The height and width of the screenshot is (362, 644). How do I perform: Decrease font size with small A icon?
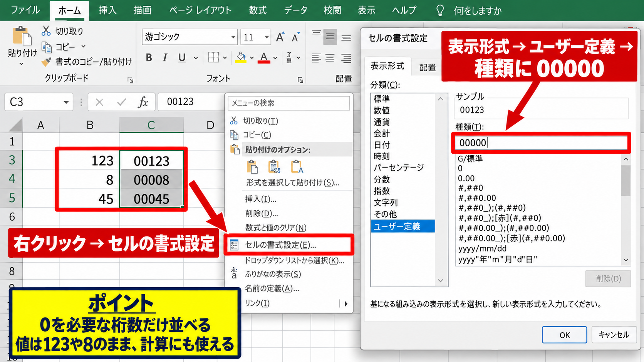coord(295,37)
